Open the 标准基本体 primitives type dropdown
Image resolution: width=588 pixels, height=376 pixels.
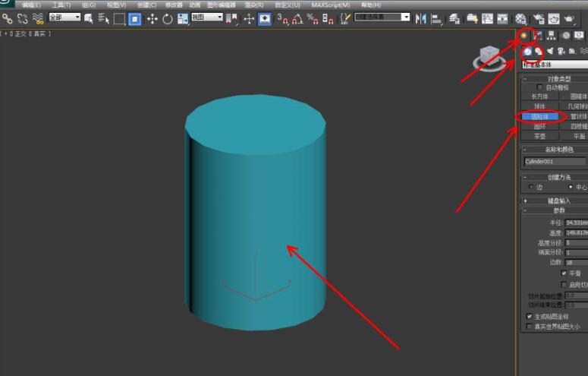tap(555, 65)
